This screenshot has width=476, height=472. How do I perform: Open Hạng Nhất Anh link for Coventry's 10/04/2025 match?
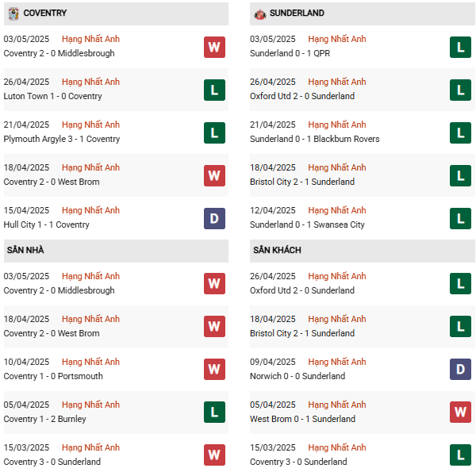coord(90,362)
